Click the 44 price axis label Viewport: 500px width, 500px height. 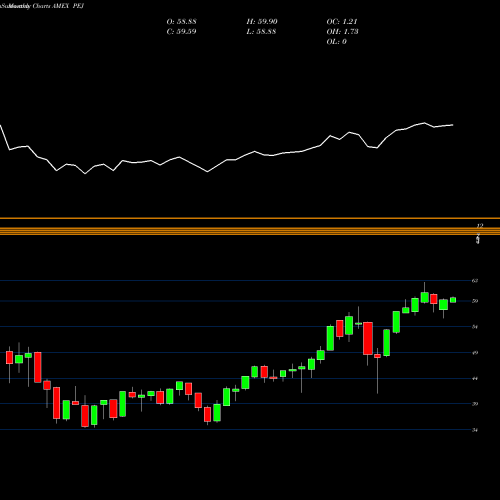pyautogui.click(x=475, y=378)
